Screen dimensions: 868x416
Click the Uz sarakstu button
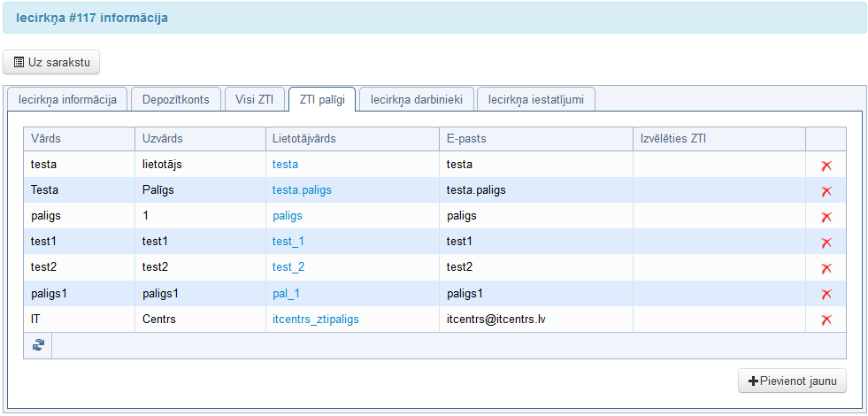(52, 63)
